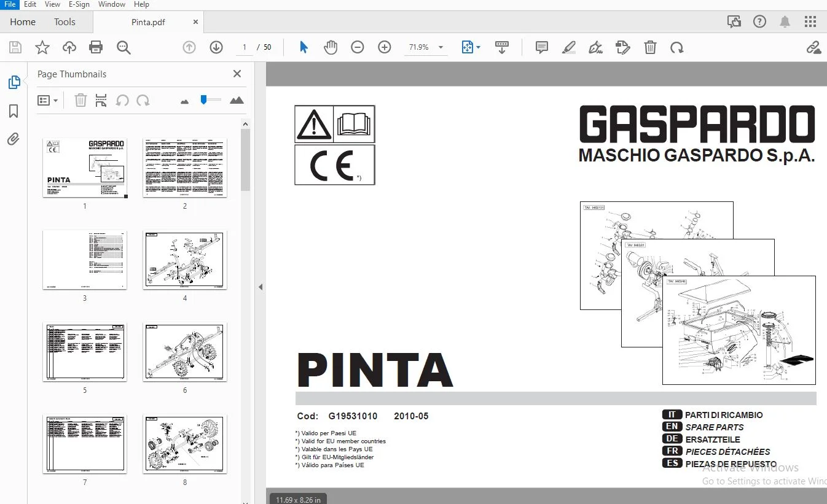Open the Edit menu

30,4
